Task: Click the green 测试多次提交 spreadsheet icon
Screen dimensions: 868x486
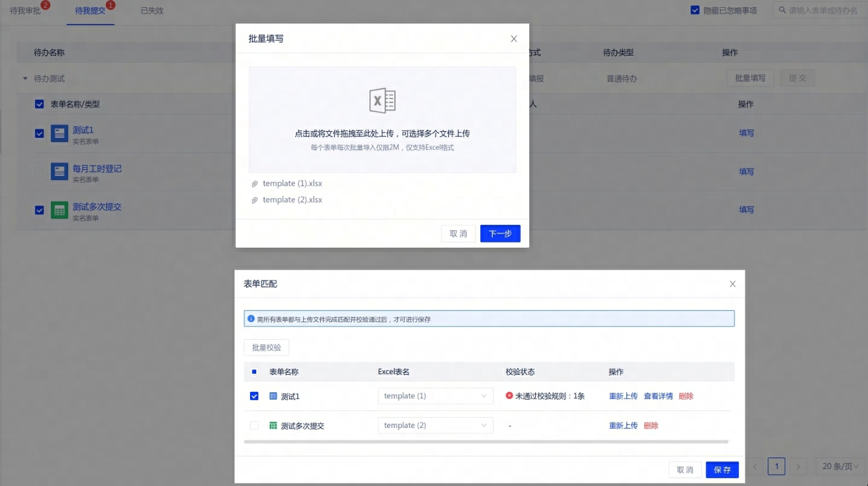Action: click(59, 210)
